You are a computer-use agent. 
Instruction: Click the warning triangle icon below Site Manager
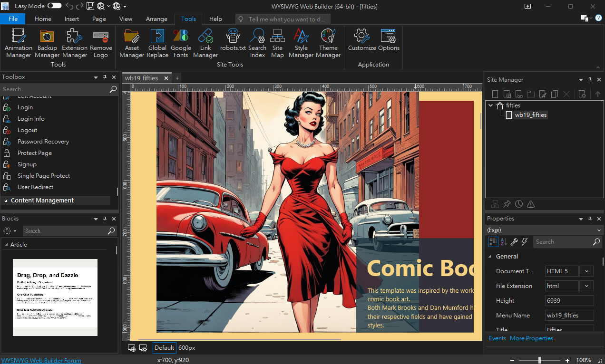point(531,204)
